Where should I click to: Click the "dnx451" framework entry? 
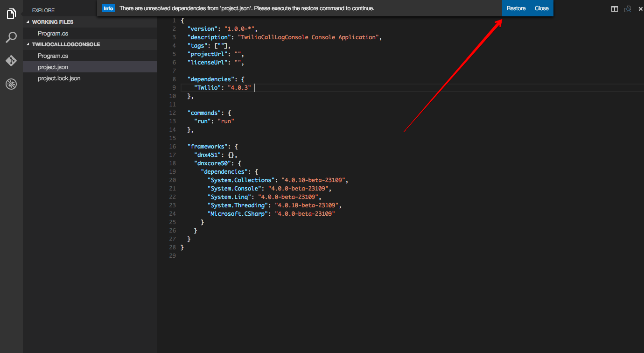click(x=208, y=155)
